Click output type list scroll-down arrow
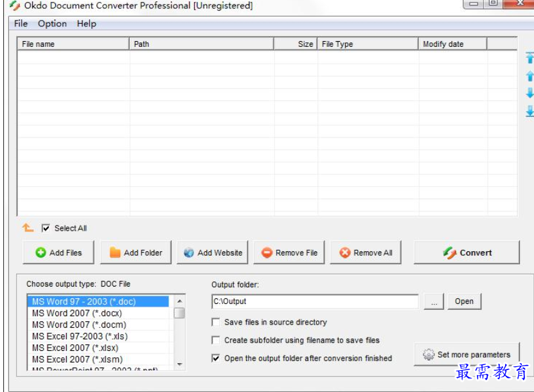534x392 pixels. click(179, 364)
